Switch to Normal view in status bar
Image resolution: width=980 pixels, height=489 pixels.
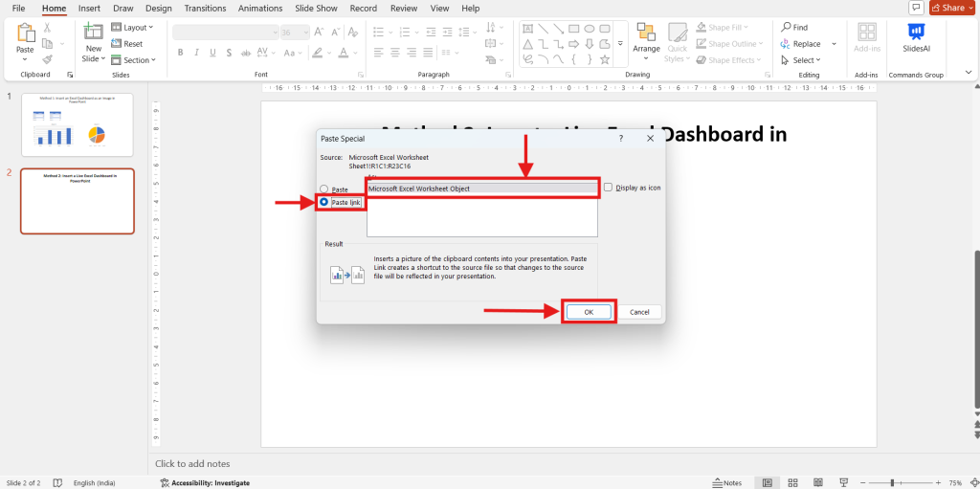click(767, 482)
